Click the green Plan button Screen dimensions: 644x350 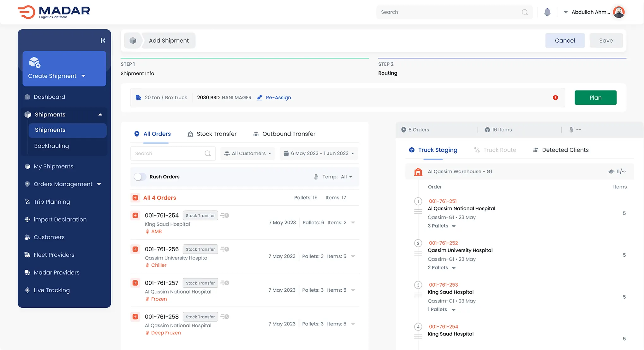(595, 98)
